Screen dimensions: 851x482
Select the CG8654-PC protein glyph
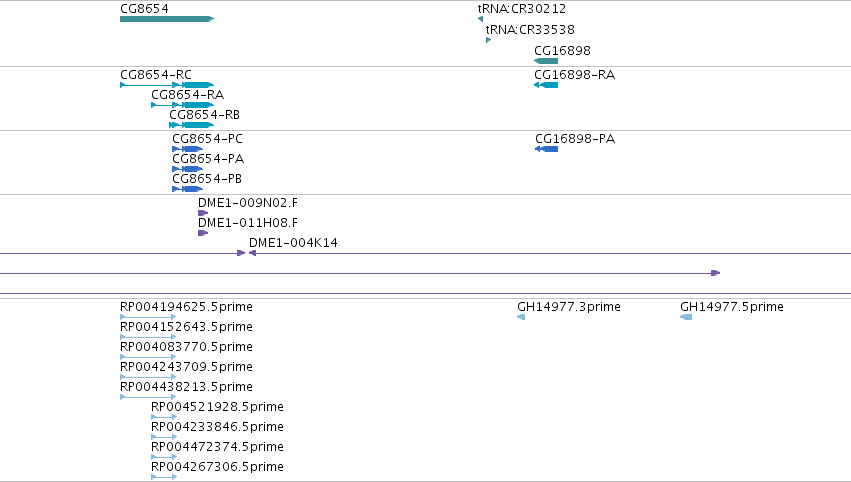tap(187, 149)
